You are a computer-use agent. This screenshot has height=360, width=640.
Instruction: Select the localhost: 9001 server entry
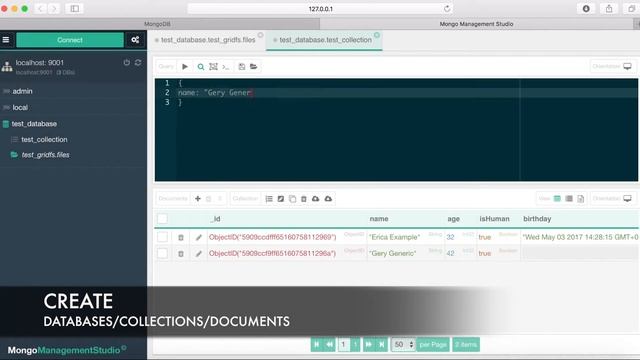[x=40, y=62]
